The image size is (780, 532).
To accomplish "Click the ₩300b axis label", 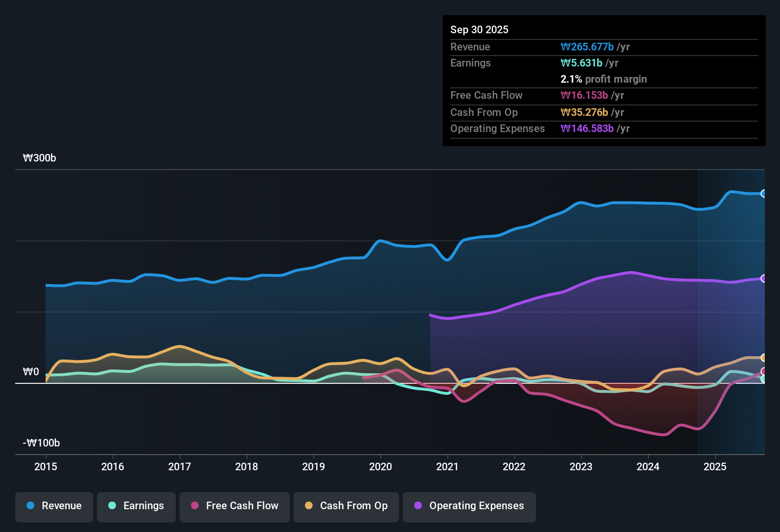I will tap(39, 158).
